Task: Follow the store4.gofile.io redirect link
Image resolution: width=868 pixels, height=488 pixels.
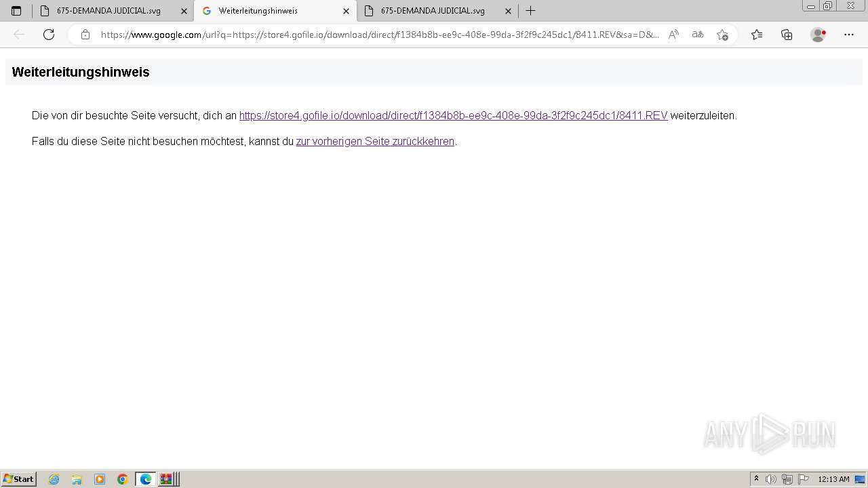Action: click(x=453, y=116)
